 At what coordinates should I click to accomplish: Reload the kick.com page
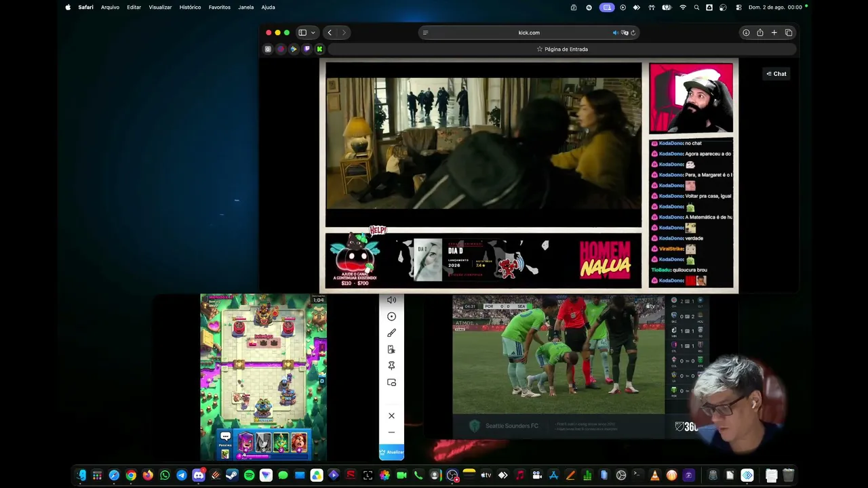[x=633, y=33]
